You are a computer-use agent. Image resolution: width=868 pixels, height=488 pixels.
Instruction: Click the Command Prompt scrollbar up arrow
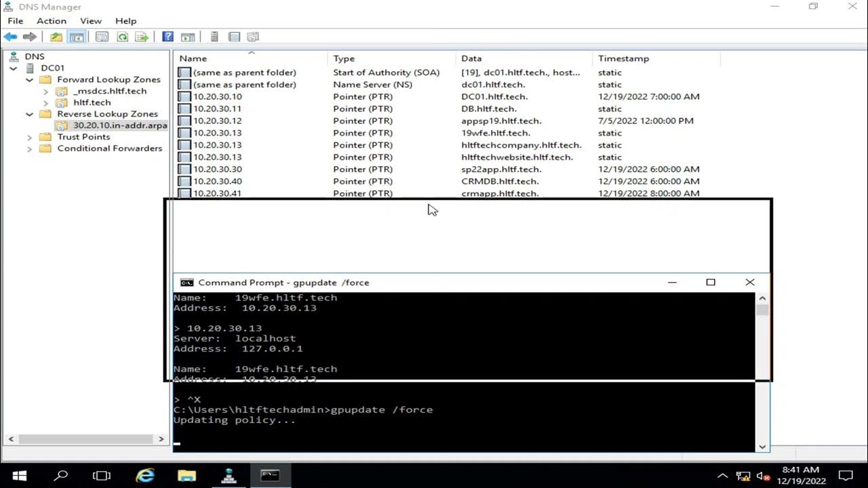click(762, 298)
